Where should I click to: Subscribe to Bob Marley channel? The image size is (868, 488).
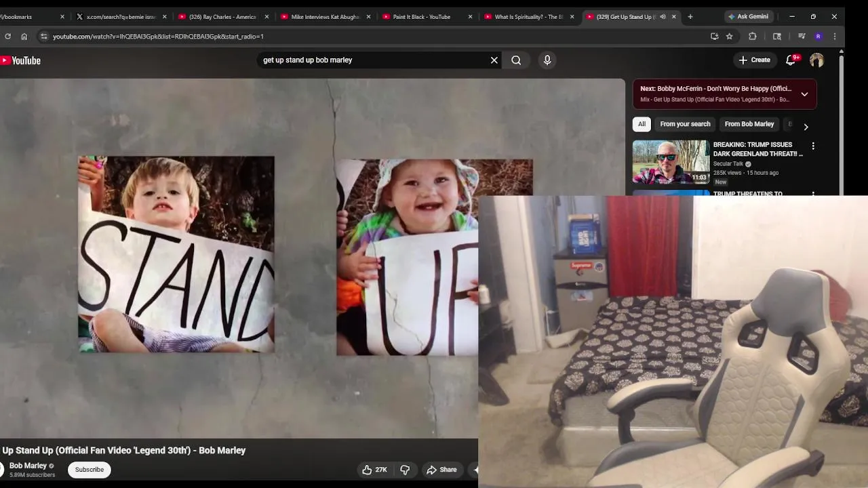90,470
